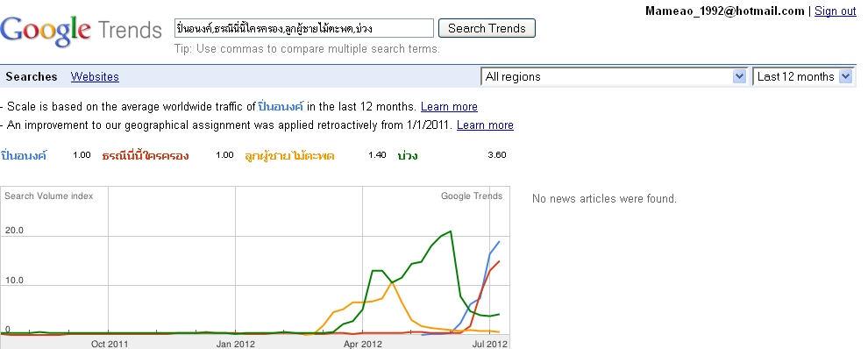This screenshot has width=868, height=349.
Task: Open Learn more link about geographical assignment
Action: (485, 125)
